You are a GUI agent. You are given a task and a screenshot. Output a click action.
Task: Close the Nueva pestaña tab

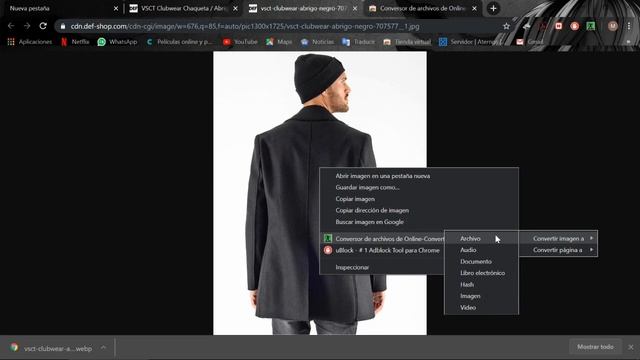point(116,8)
